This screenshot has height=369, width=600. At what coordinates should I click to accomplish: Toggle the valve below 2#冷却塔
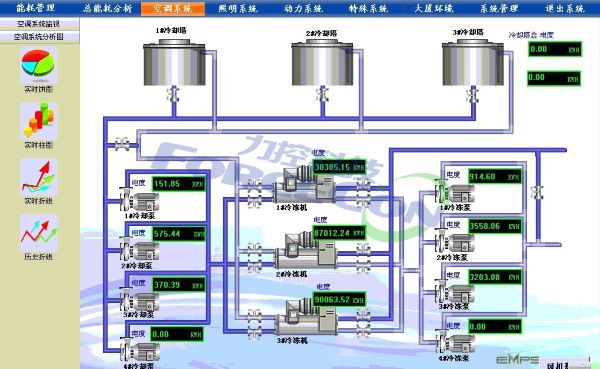323,94
